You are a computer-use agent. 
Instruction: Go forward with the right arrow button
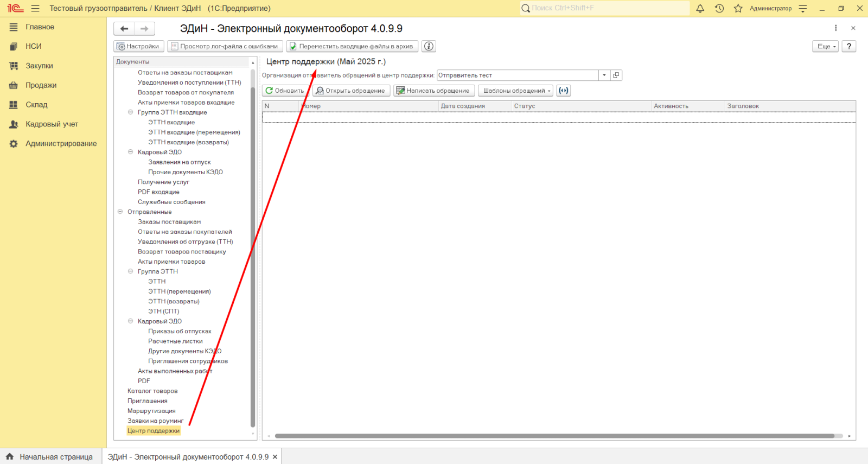(x=145, y=29)
